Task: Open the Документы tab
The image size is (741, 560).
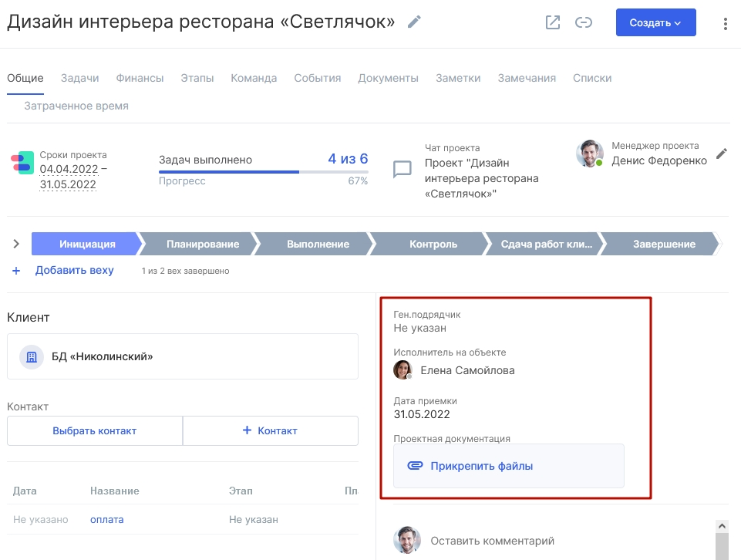Action: [x=388, y=78]
